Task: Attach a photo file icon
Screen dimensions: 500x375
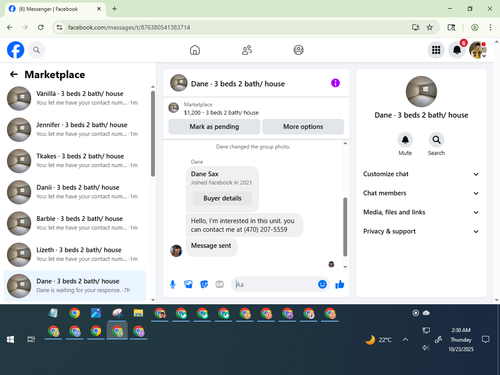Action: click(188, 284)
